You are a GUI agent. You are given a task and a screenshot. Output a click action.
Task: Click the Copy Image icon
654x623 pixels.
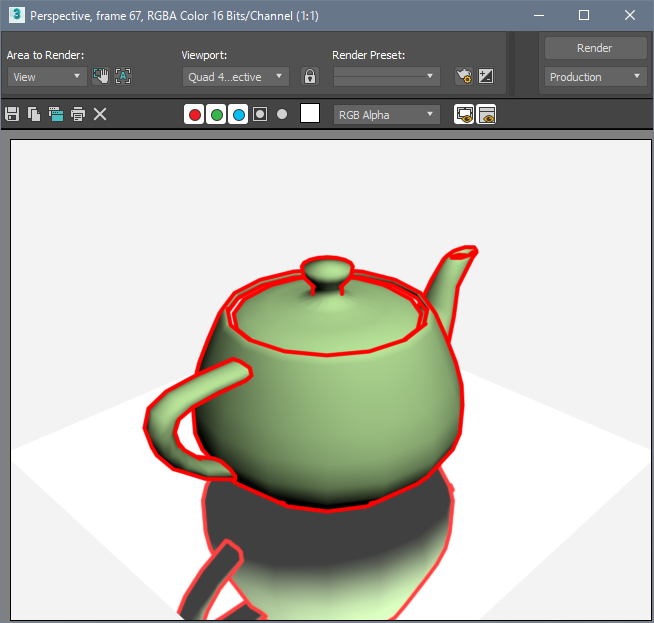click(x=34, y=115)
